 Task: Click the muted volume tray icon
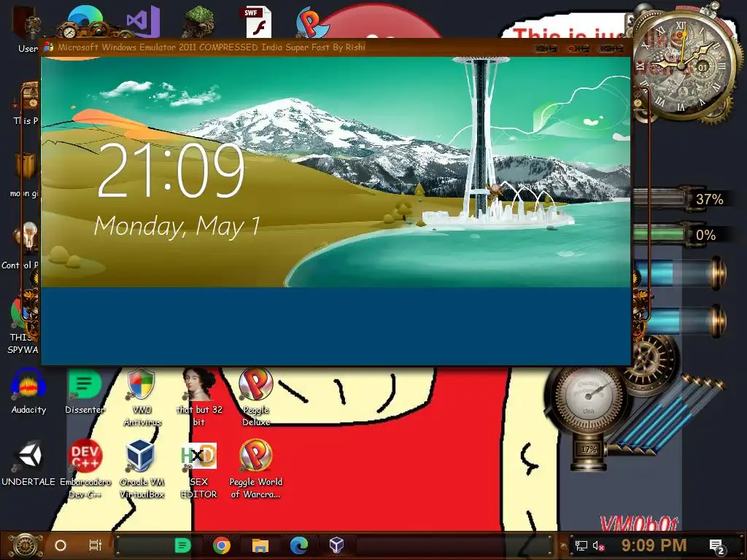(598, 545)
